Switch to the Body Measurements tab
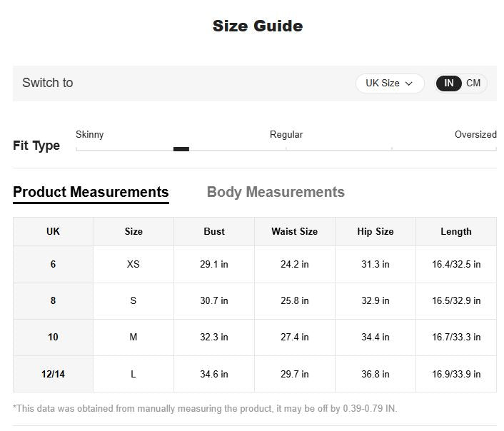 [276, 192]
